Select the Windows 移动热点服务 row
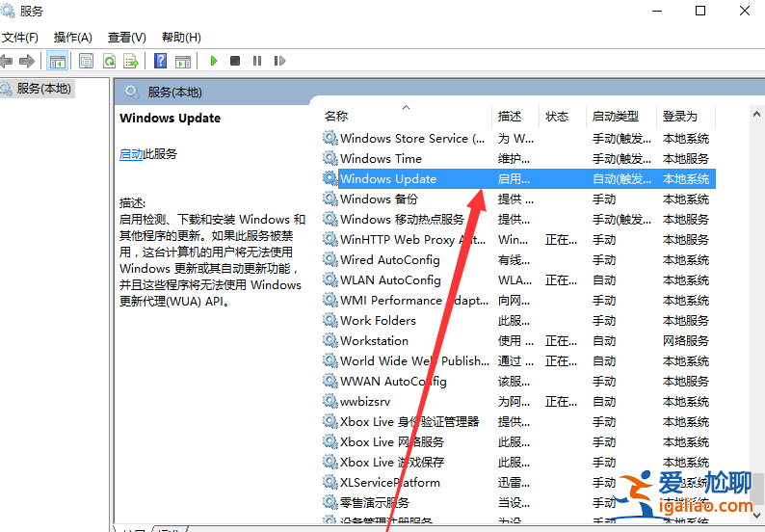The height and width of the screenshot is (532, 765). point(518,220)
